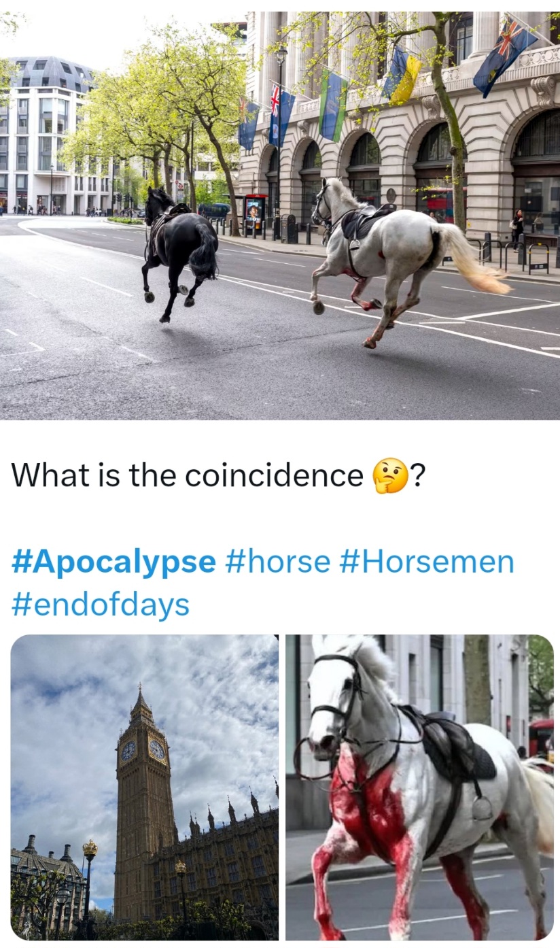Open the #Apocalypse hashtag
The width and height of the screenshot is (560, 948).
[113, 562]
